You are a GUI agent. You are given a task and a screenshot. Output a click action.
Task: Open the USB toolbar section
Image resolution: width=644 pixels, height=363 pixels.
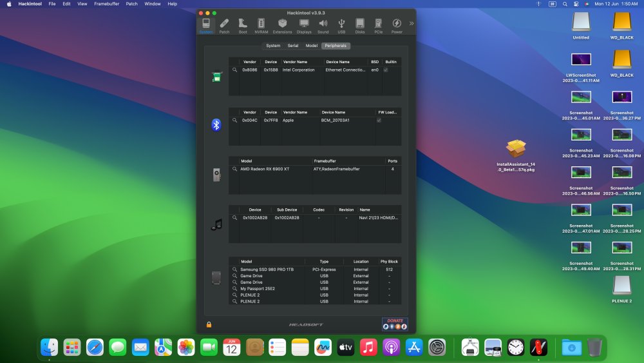click(341, 26)
